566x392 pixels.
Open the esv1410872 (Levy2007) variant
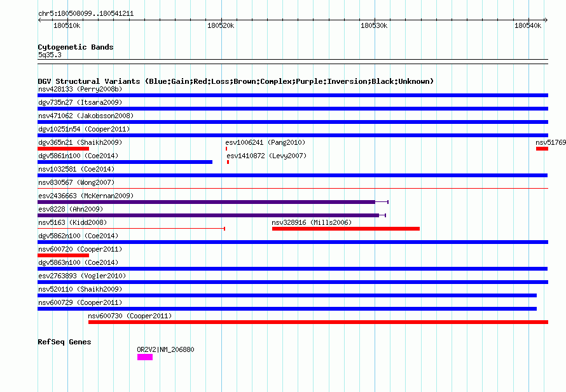266,156
